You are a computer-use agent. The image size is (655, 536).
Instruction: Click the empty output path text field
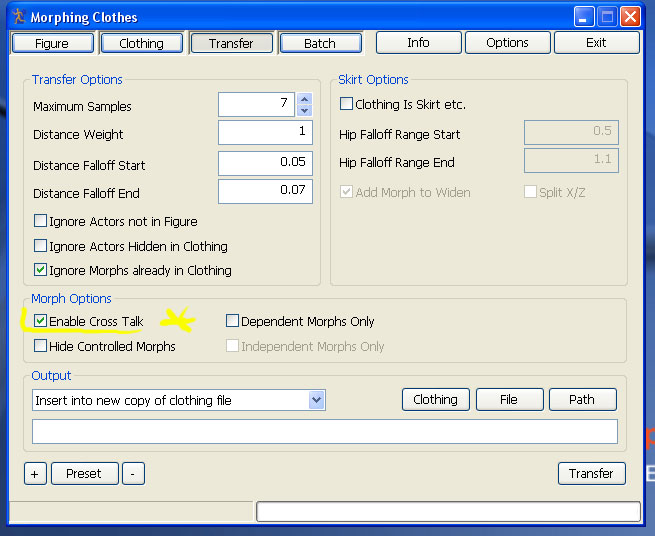click(x=325, y=432)
